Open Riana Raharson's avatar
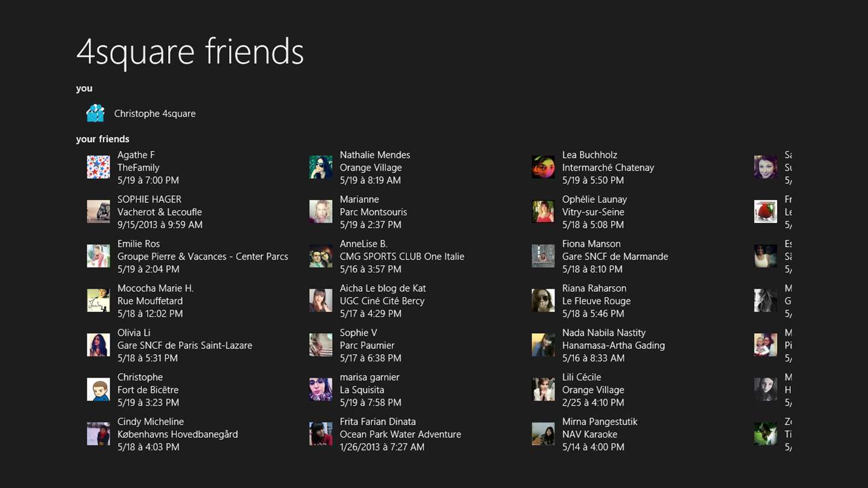 tap(543, 301)
